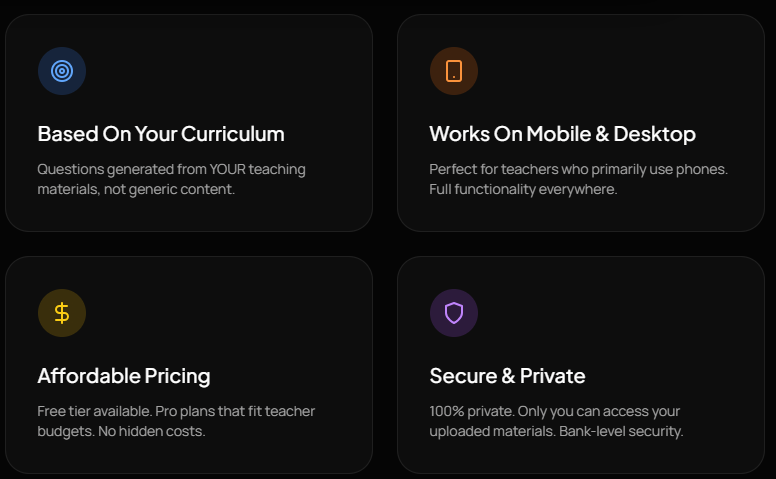776x479 pixels.
Task: Click the 'Secure & Private' heading
Action: click(x=507, y=376)
